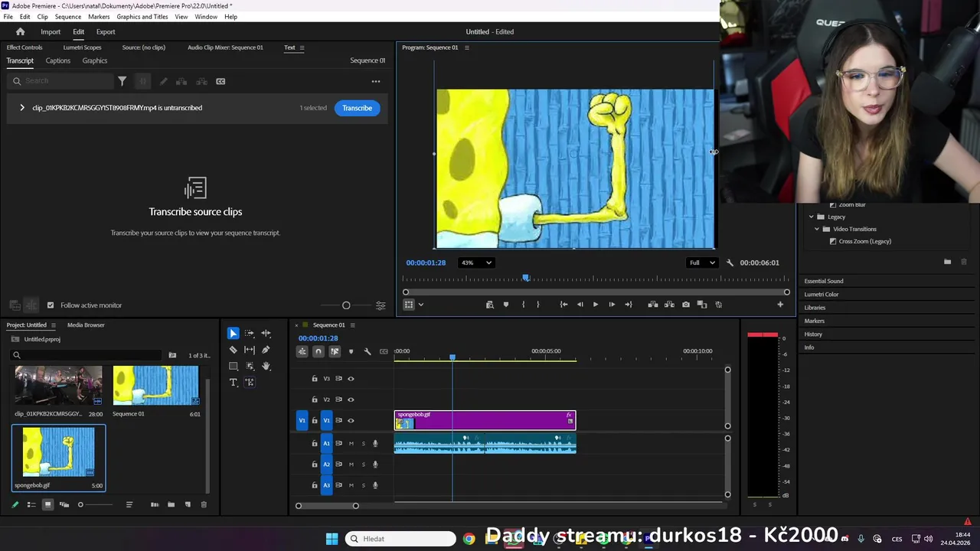Open Program monitor button editor plus

click(780, 305)
